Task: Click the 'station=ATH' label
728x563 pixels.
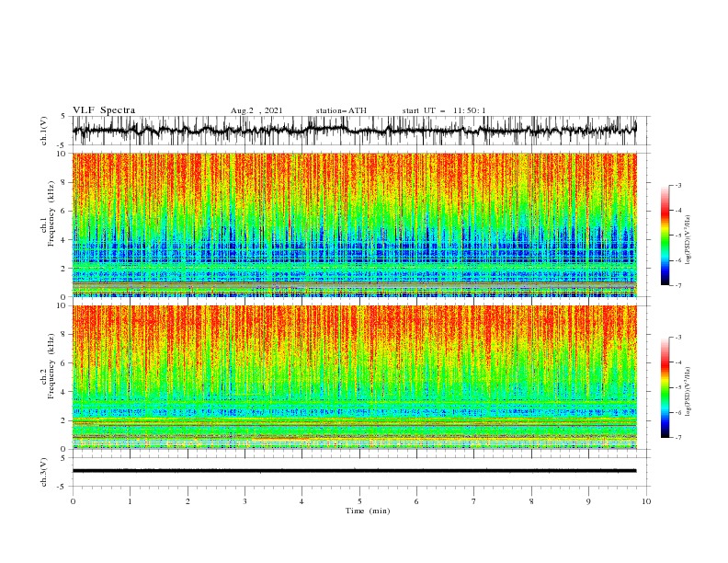Action: [x=341, y=110]
